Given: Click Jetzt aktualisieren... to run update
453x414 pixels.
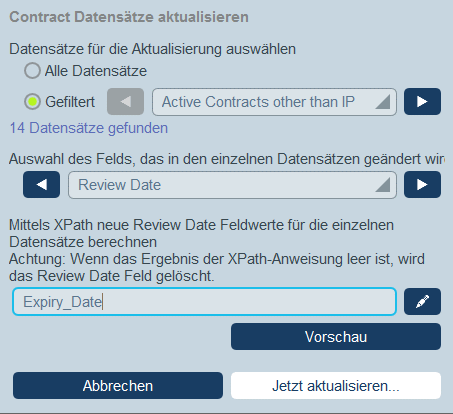Looking at the screenshot, I should pyautogui.click(x=336, y=386).
